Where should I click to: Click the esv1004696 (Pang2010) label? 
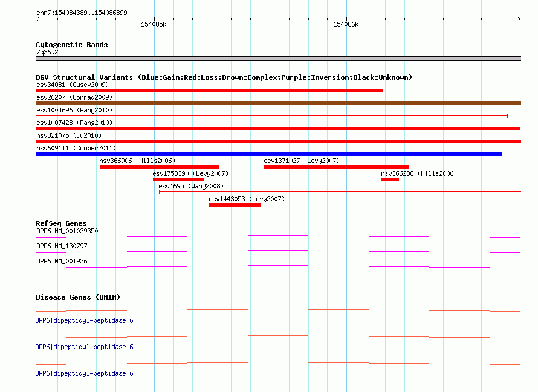click(x=74, y=110)
